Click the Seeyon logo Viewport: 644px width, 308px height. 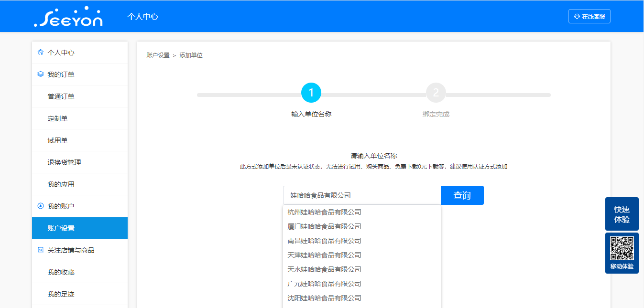pos(68,16)
